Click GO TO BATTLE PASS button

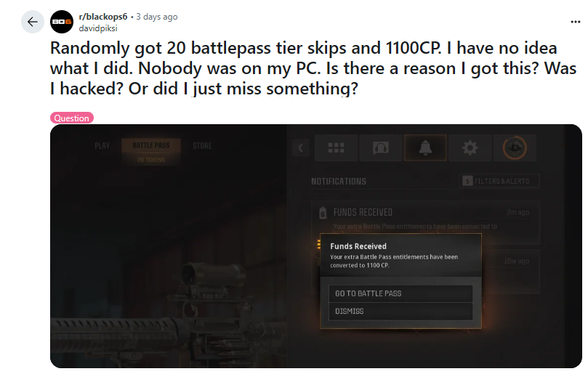tap(400, 293)
